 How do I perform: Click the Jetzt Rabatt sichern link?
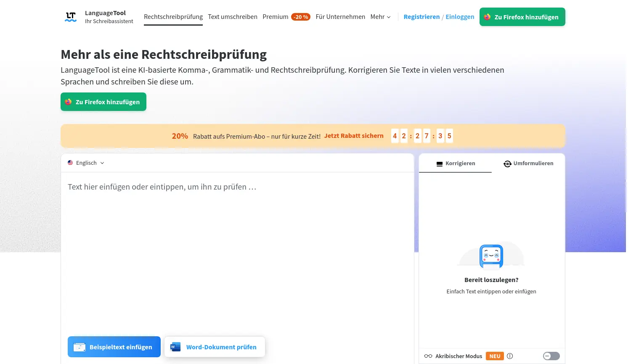(x=354, y=136)
